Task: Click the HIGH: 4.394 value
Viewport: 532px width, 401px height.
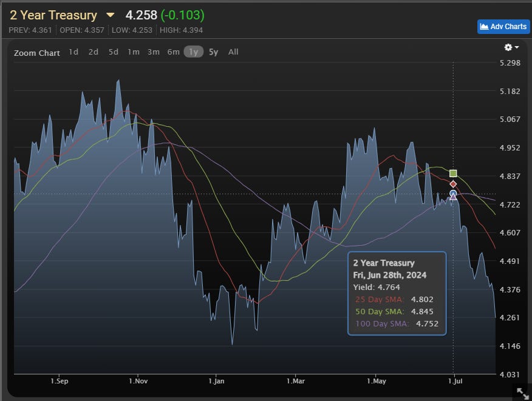Action: coord(181,30)
